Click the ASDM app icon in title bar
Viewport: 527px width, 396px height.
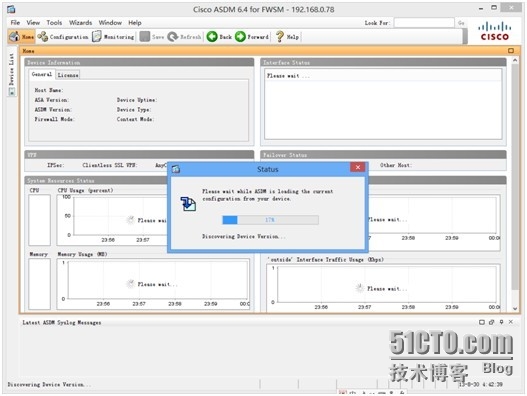click(11, 9)
